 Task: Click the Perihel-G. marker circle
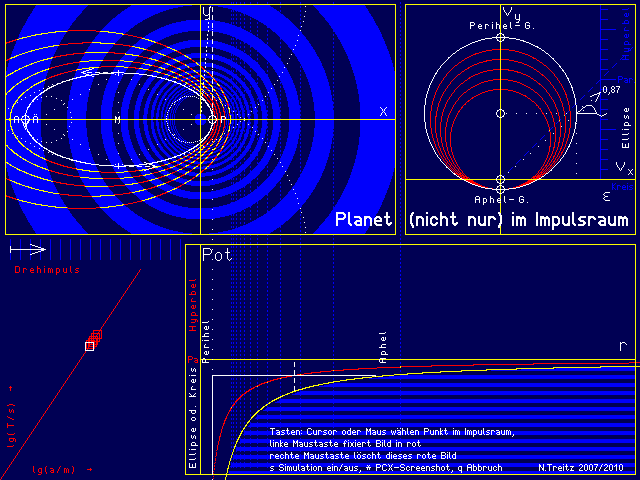[x=500, y=37]
